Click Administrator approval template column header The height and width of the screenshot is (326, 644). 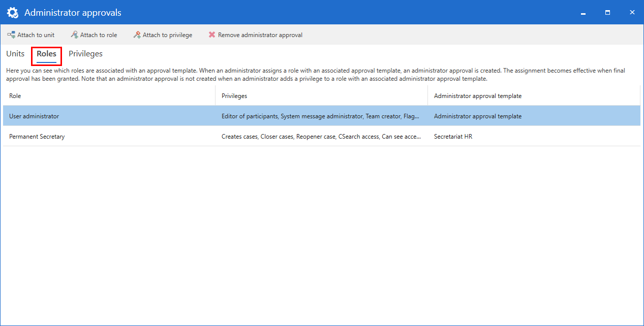pyautogui.click(x=477, y=96)
